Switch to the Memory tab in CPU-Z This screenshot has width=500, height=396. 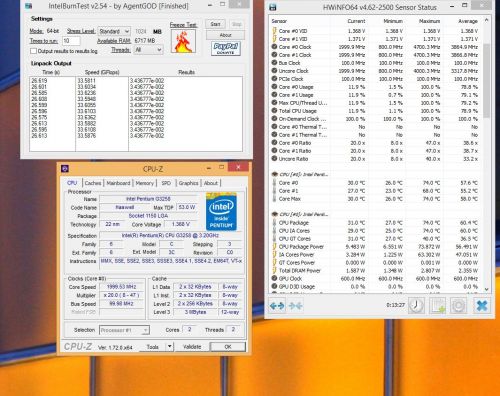[x=145, y=183]
